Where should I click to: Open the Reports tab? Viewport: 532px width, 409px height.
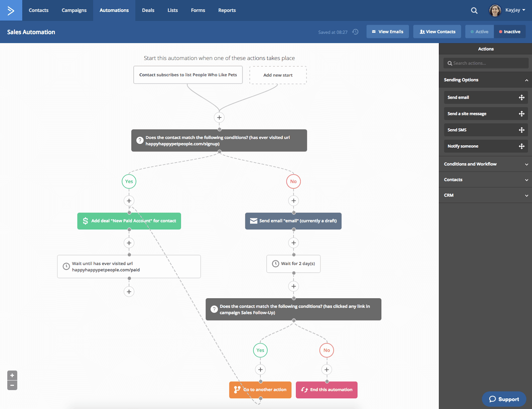coord(227,10)
